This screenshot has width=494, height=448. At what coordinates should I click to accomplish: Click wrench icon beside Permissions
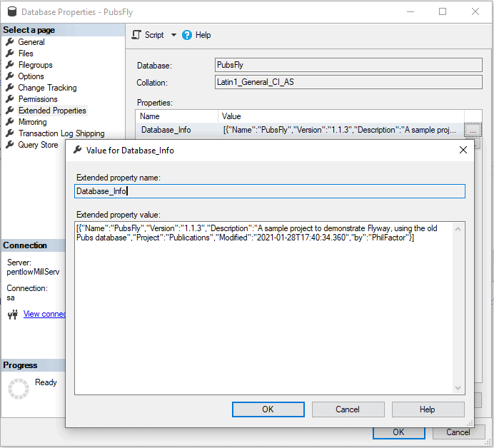pyautogui.click(x=10, y=98)
